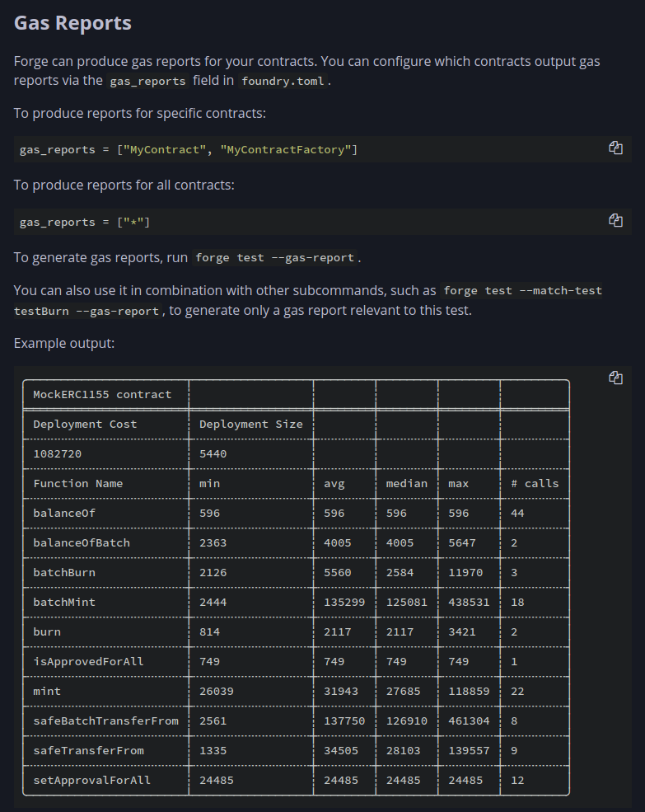Click mint calls count 22
This screenshot has width=645, height=812.
click(x=517, y=692)
